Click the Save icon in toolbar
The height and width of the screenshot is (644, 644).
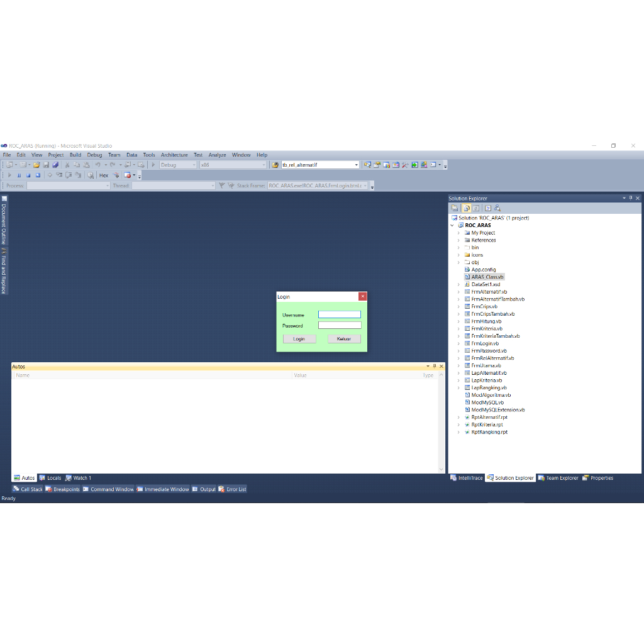pos(46,165)
